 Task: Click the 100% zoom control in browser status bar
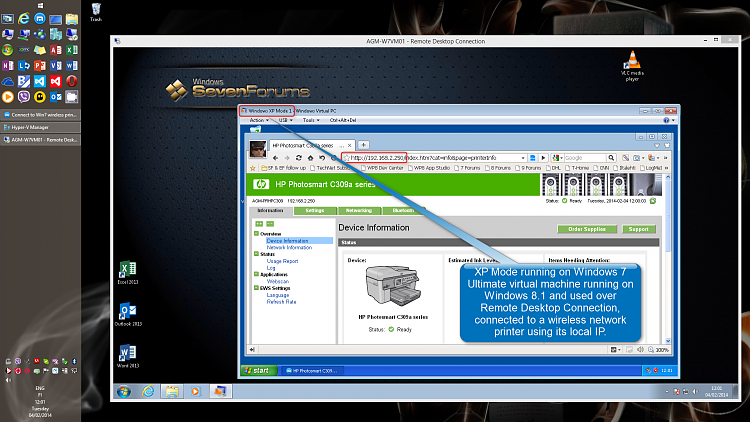coord(659,350)
